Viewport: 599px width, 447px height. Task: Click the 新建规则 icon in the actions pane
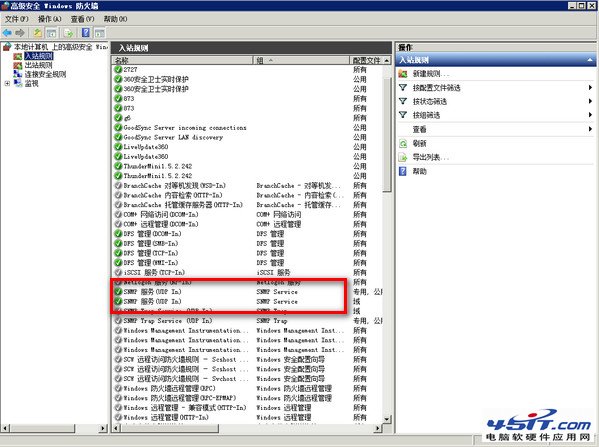403,74
